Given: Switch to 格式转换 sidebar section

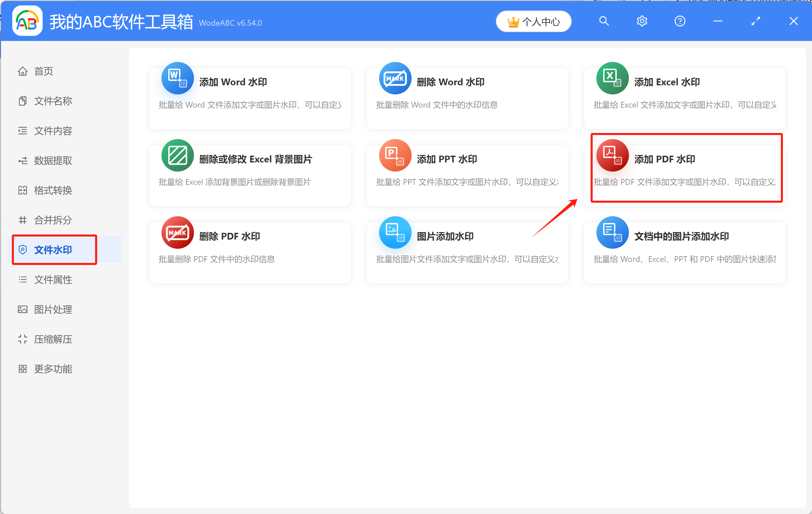Looking at the screenshot, I should pos(53,191).
